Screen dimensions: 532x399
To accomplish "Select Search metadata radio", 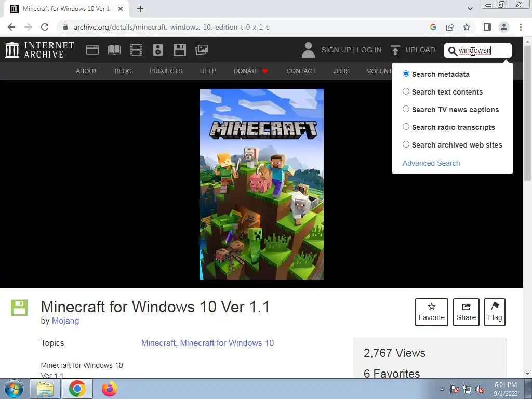I will 406,74.
